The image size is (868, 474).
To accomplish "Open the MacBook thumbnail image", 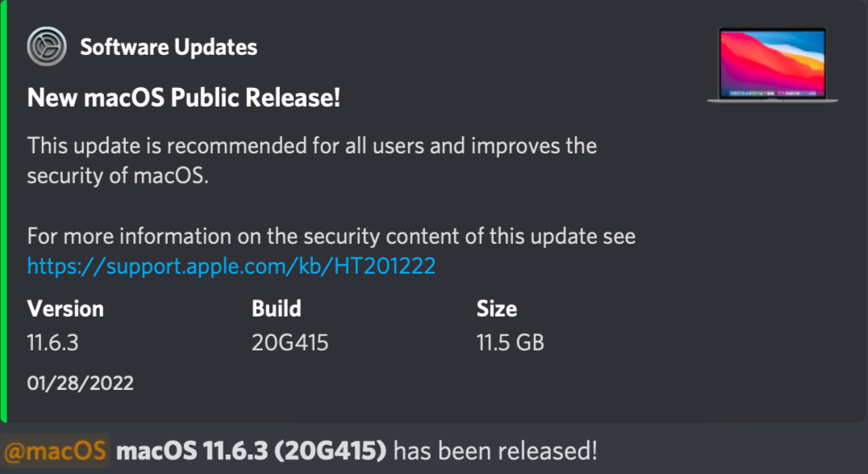I will 772,65.
